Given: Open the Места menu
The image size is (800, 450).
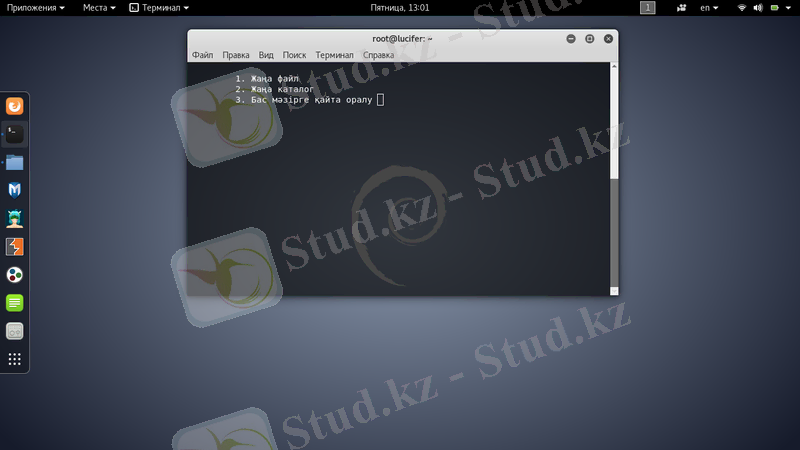Looking at the screenshot, I should click(99, 8).
